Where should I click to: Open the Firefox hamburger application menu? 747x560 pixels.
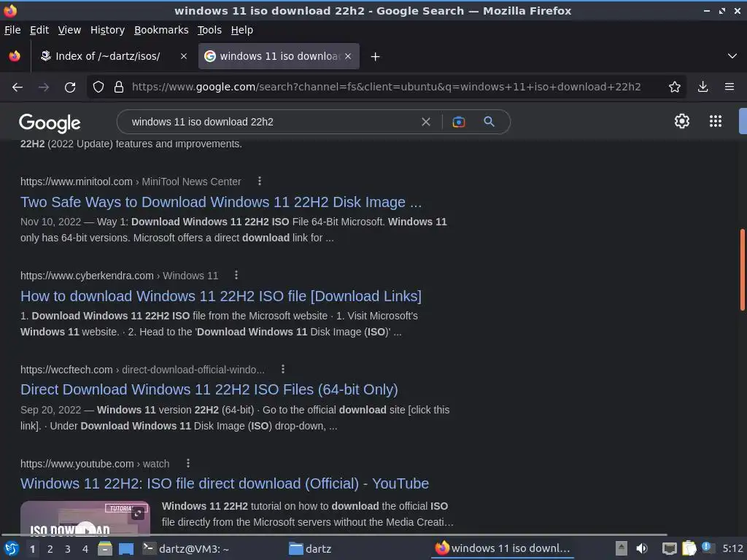(x=729, y=87)
